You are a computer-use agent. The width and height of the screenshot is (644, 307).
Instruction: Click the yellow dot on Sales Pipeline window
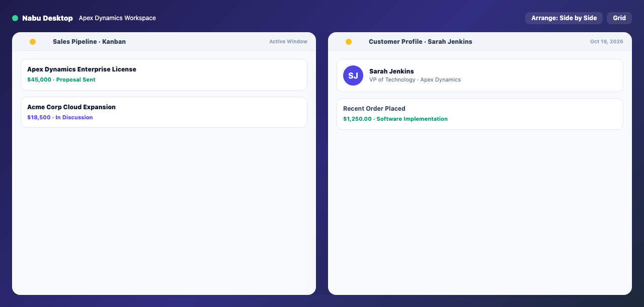[33, 42]
